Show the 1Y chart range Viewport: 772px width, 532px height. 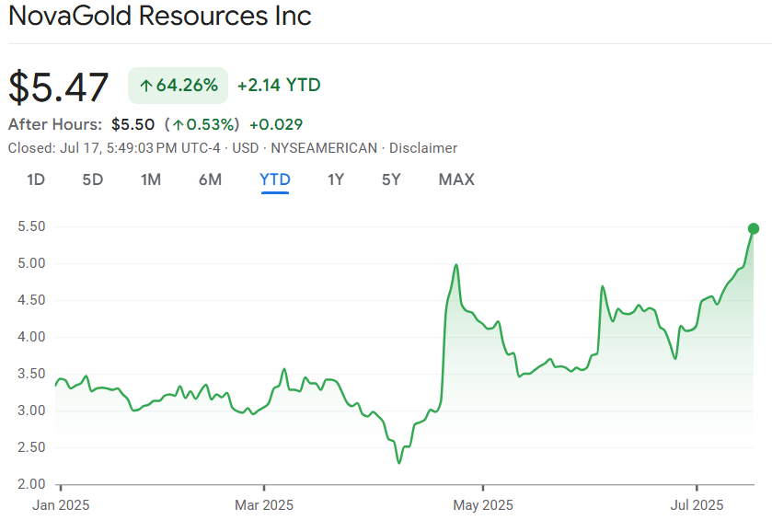click(336, 179)
